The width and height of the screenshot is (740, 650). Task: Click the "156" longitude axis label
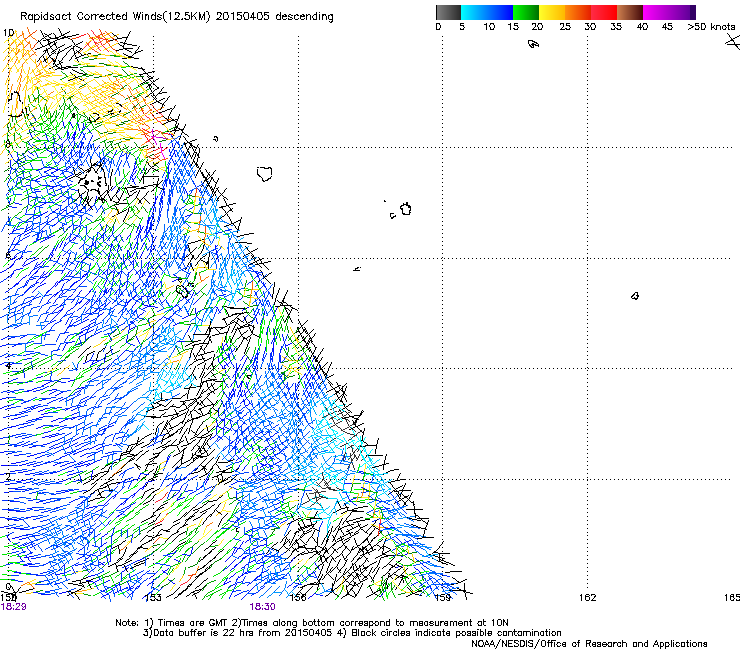(298, 598)
